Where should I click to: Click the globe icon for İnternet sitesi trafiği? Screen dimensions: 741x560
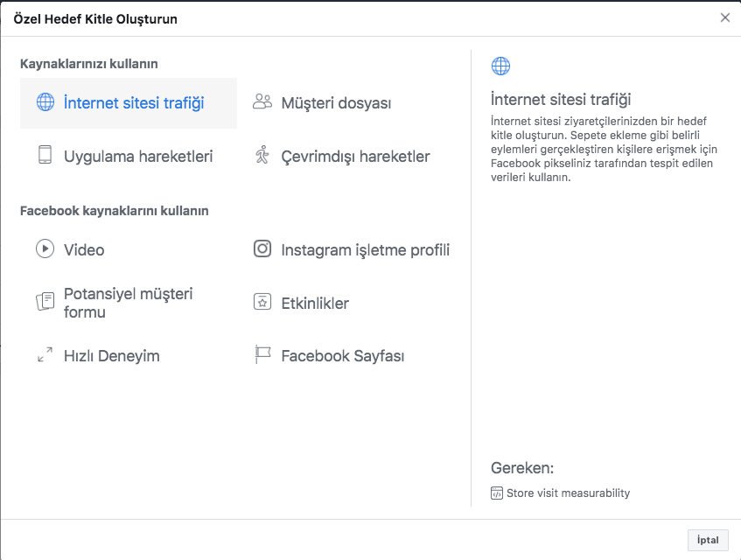pos(45,102)
